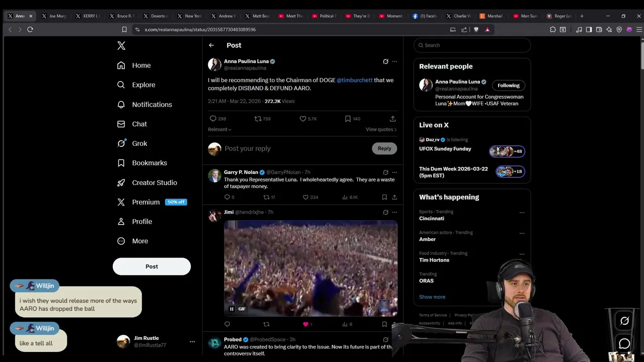Reply to Jimi's GIF comment

pos(227,324)
